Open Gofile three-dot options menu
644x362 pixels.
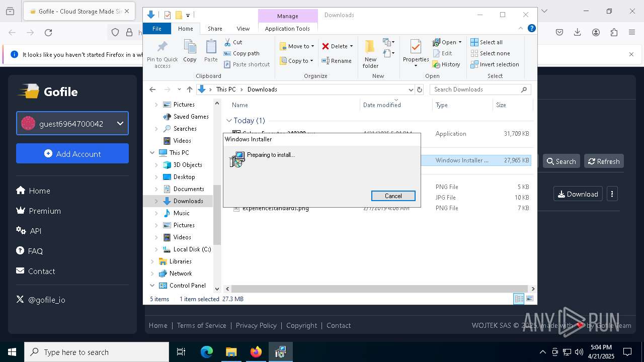612,194
